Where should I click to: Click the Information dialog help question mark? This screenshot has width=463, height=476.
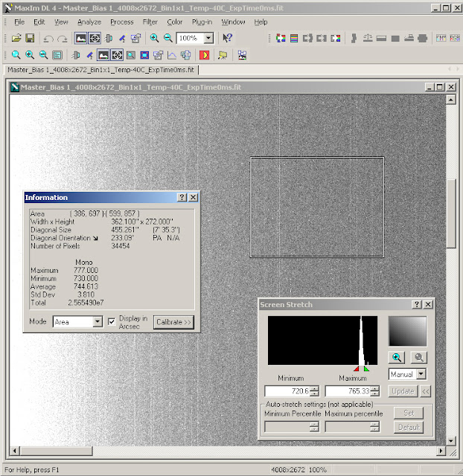182,197
